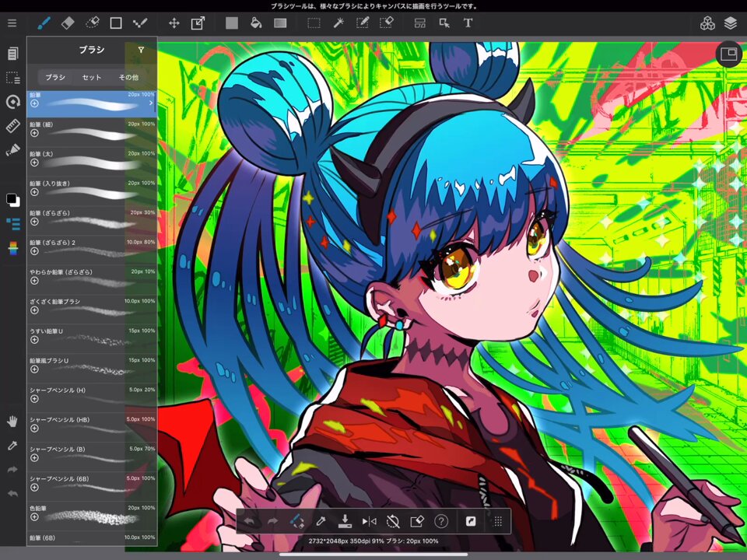Viewport: 747px width, 560px height.
Task: Select the Brush tool in top toolbar
Action: (44, 23)
